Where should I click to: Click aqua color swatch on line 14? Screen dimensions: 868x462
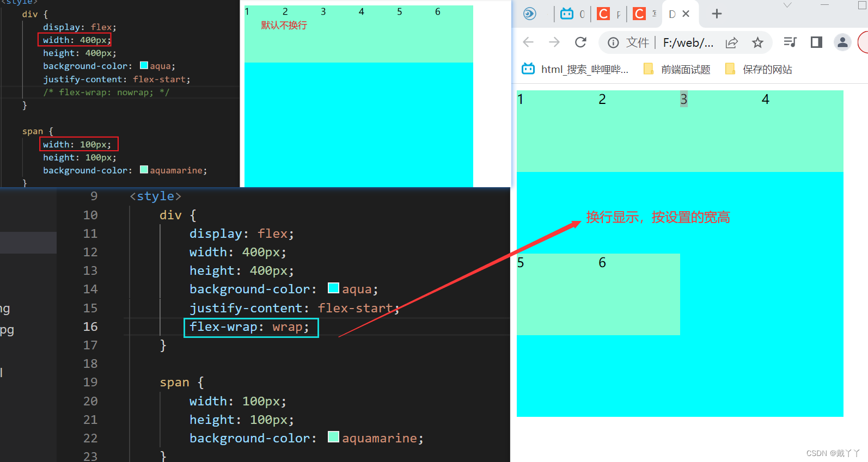tap(333, 288)
